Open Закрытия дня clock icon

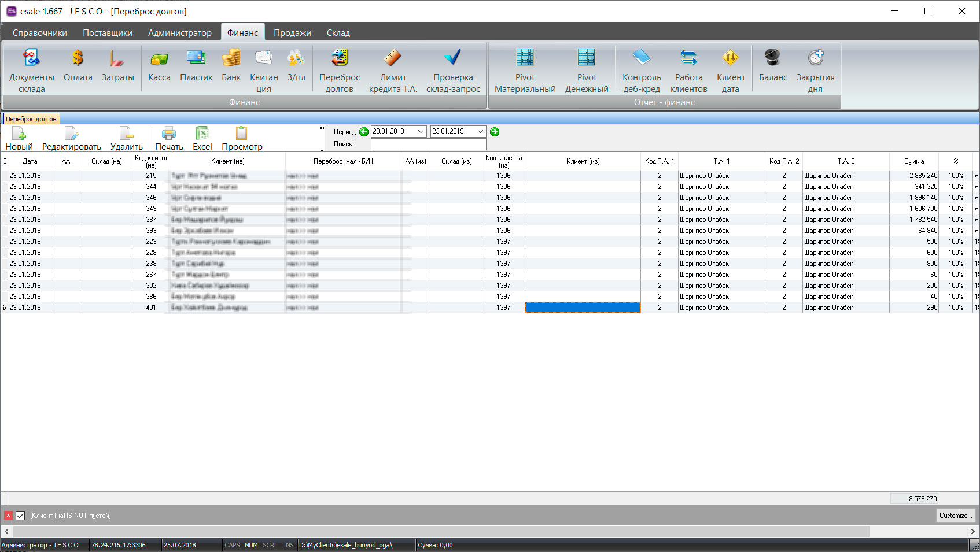pos(815,70)
